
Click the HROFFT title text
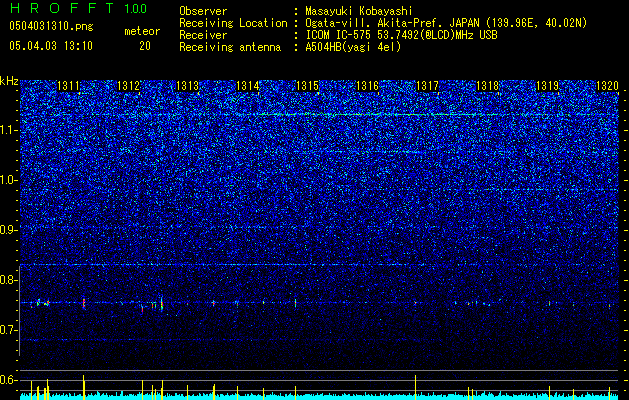(x=62, y=8)
